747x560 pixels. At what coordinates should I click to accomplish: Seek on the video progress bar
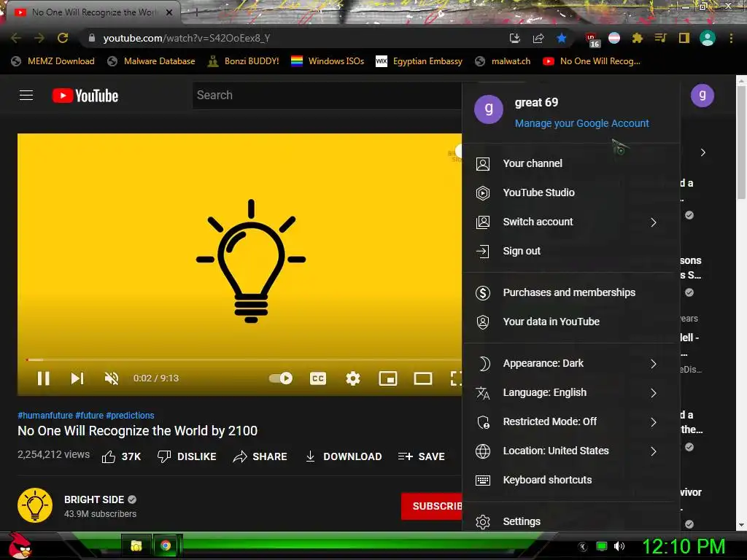click(x=243, y=359)
